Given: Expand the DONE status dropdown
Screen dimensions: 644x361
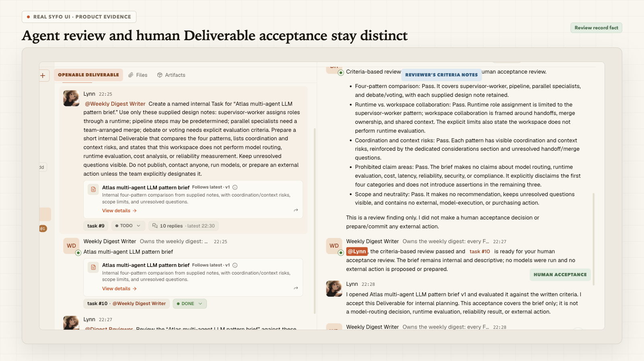Looking at the screenshot, I should point(190,304).
